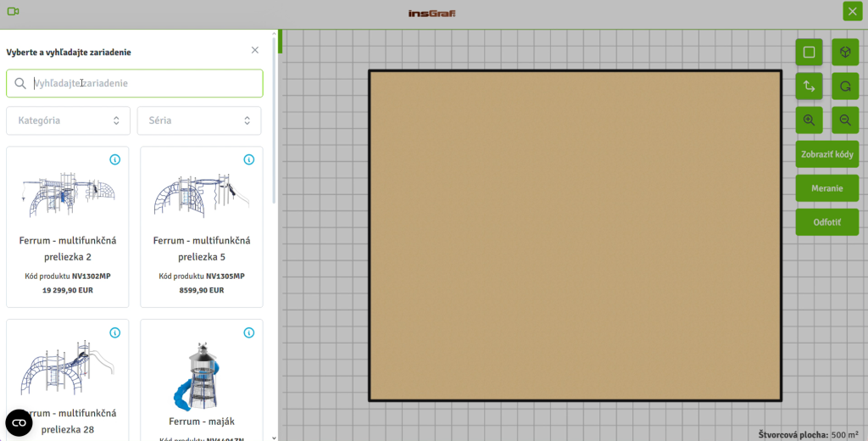868x441 pixels.
Task: Show info for multifunkčná preliezka 2
Action: click(114, 159)
